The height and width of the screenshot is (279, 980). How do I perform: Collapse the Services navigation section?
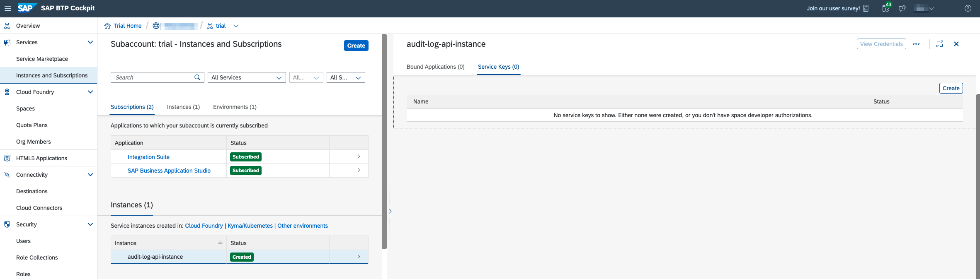click(x=90, y=42)
